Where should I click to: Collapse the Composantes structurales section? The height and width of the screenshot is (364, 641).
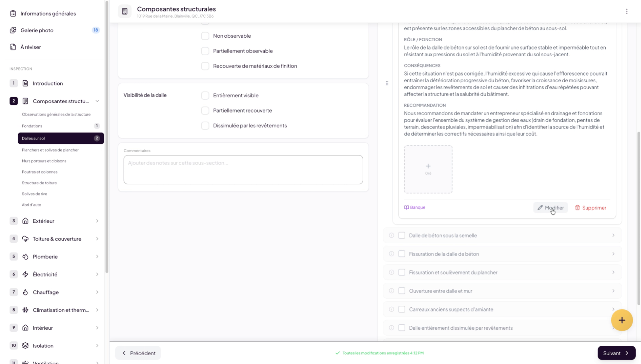[97, 101]
